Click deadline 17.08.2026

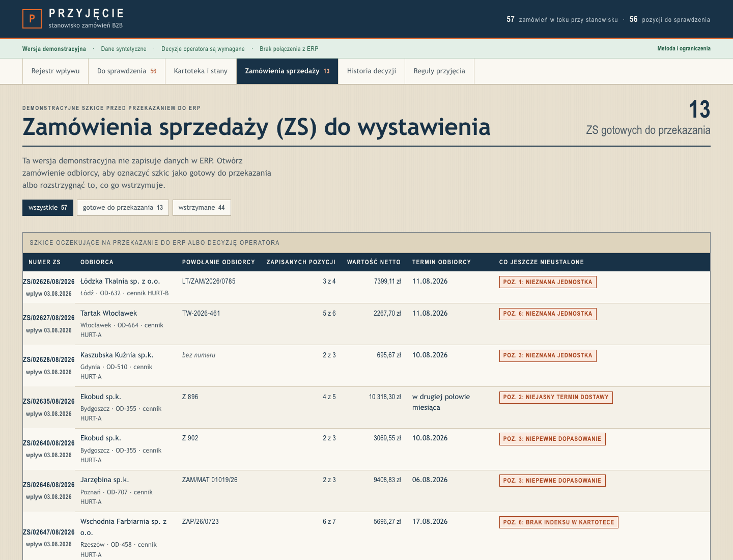[x=430, y=521]
